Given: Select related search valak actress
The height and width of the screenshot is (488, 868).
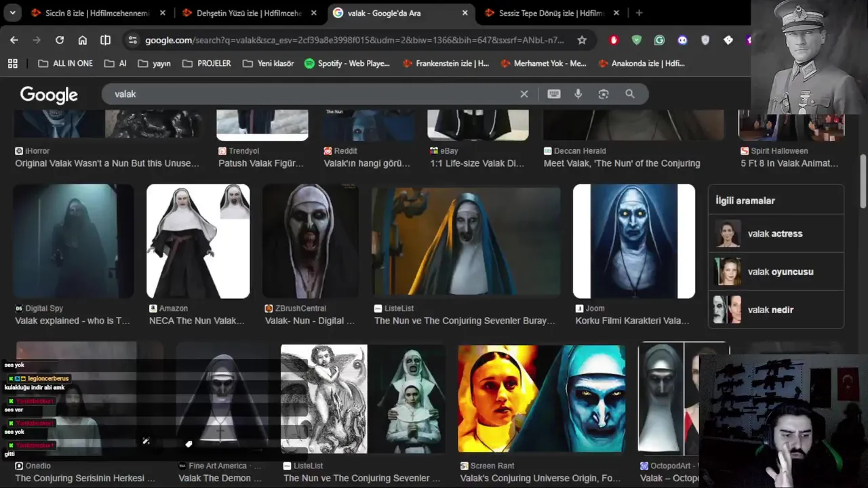Looking at the screenshot, I should coord(776,234).
